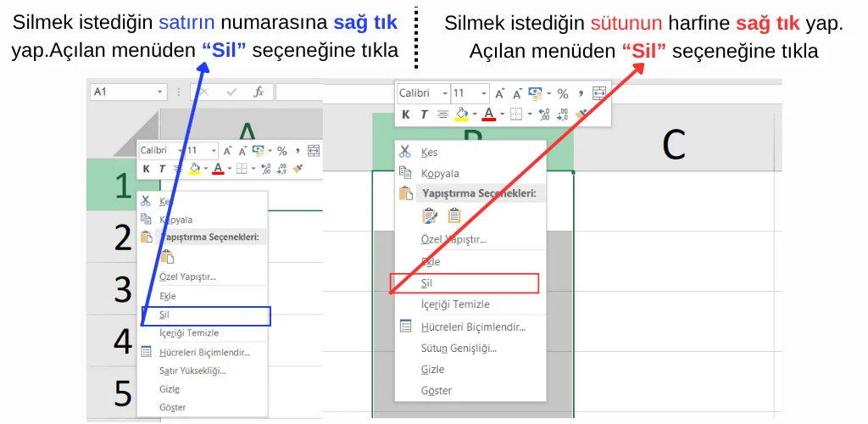This screenshot has width=868, height=424.
Task: Click yellow fill color button in left toolbar
Action: (x=194, y=169)
